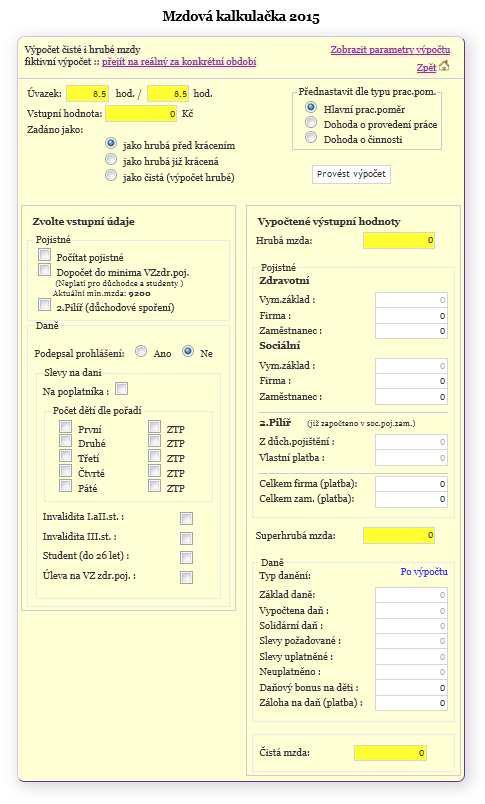
Task: Tick ZTP checkbox in Páté row
Action: [154, 486]
